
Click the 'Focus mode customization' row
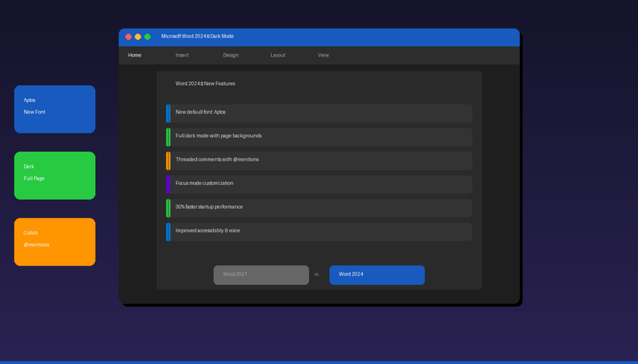[x=319, y=184]
